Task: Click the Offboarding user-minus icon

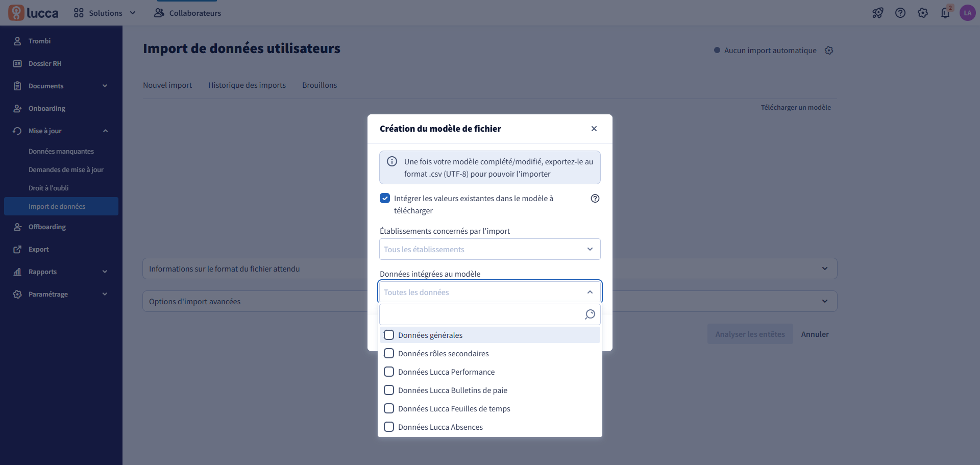Action: [x=17, y=227]
